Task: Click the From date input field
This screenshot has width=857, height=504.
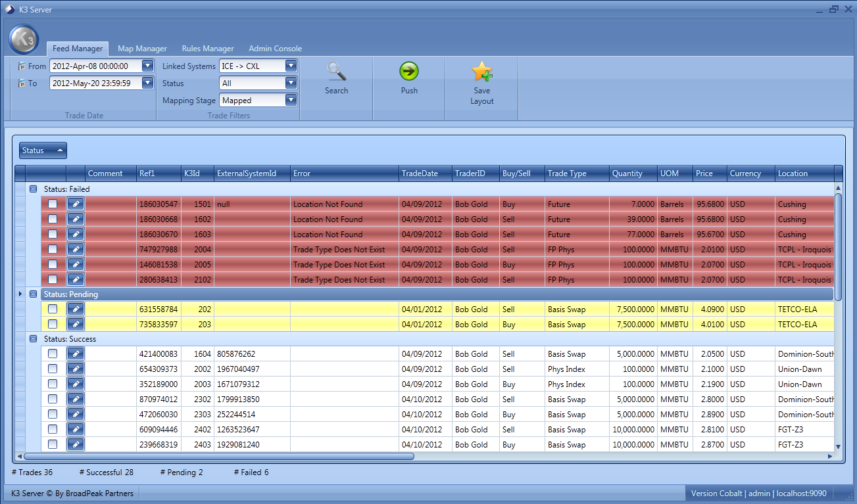Action: pyautogui.click(x=95, y=66)
